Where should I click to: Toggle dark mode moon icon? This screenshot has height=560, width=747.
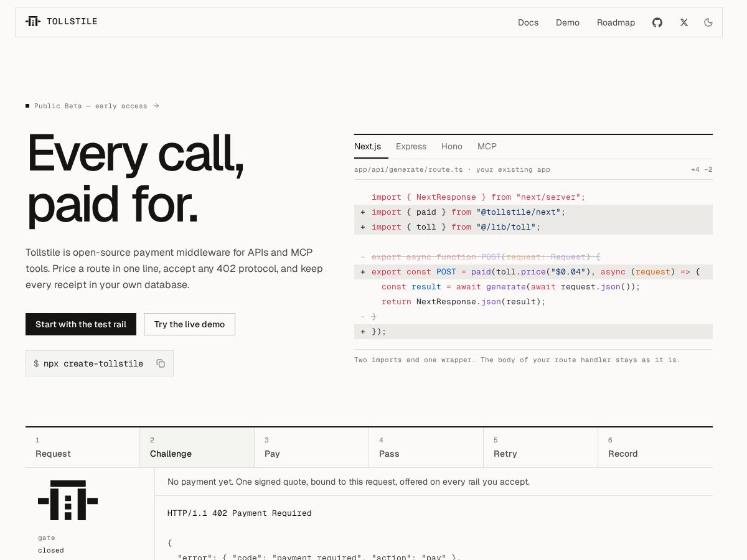pyautogui.click(x=708, y=22)
